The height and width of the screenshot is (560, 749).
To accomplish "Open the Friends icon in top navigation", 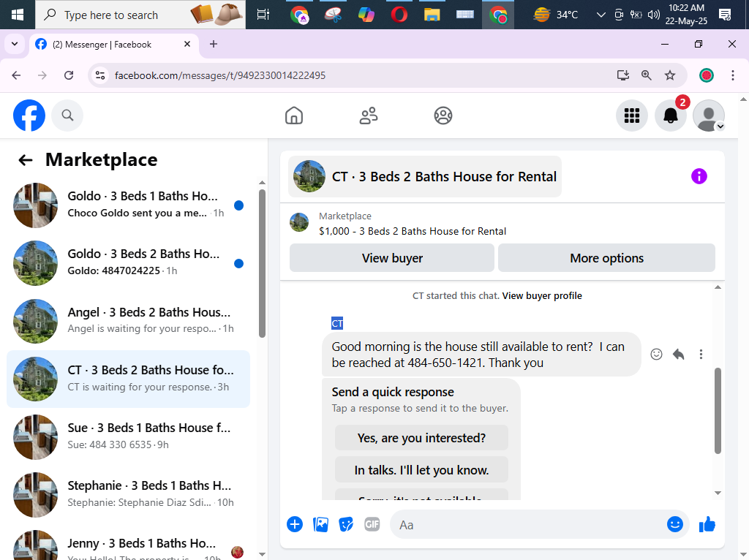I will 369,116.
